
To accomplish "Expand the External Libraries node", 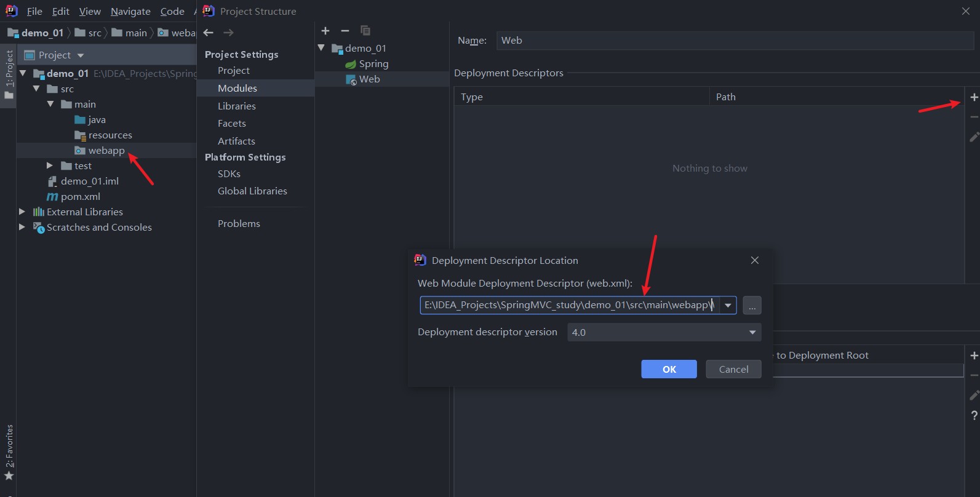I will (22, 212).
